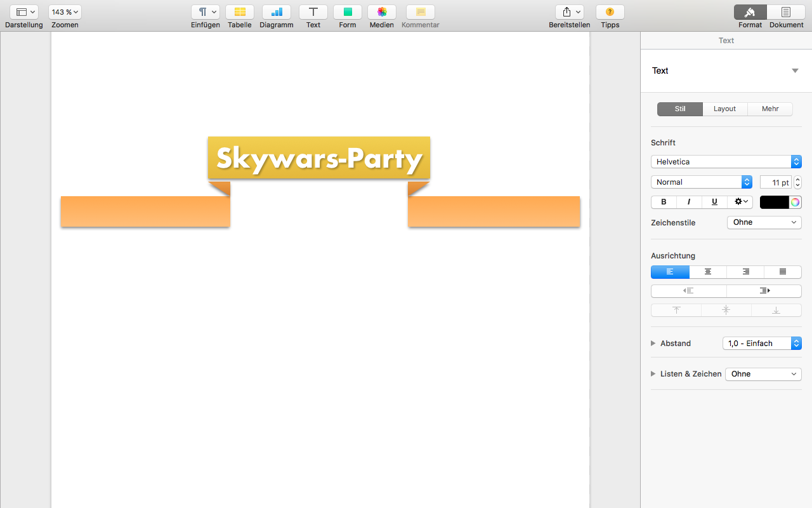The width and height of the screenshot is (812, 508).
Task: Open the Zeichenstile Ohne dropdown
Action: pyautogui.click(x=764, y=222)
